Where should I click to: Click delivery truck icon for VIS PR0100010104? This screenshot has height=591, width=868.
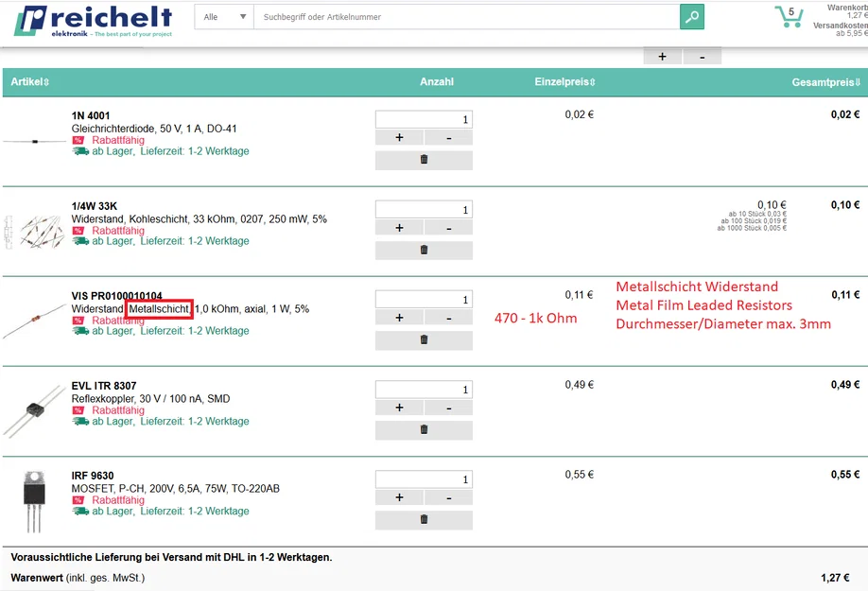click(80, 331)
